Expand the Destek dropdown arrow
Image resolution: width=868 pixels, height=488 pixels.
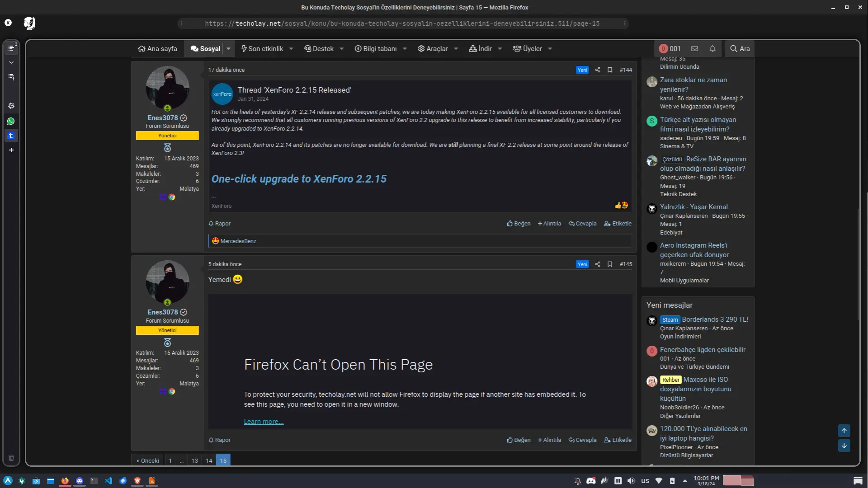tap(342, 49)
